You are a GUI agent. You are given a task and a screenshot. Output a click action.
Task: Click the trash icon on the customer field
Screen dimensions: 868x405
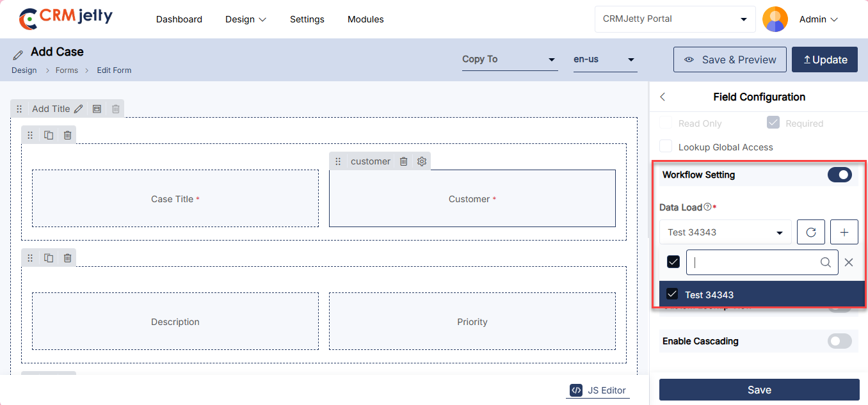403,161
